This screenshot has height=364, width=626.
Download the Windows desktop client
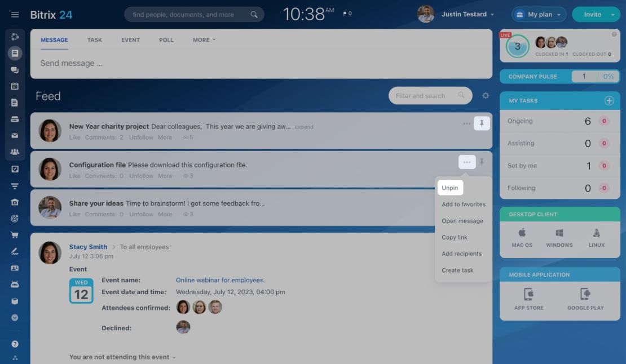[559, 238]
